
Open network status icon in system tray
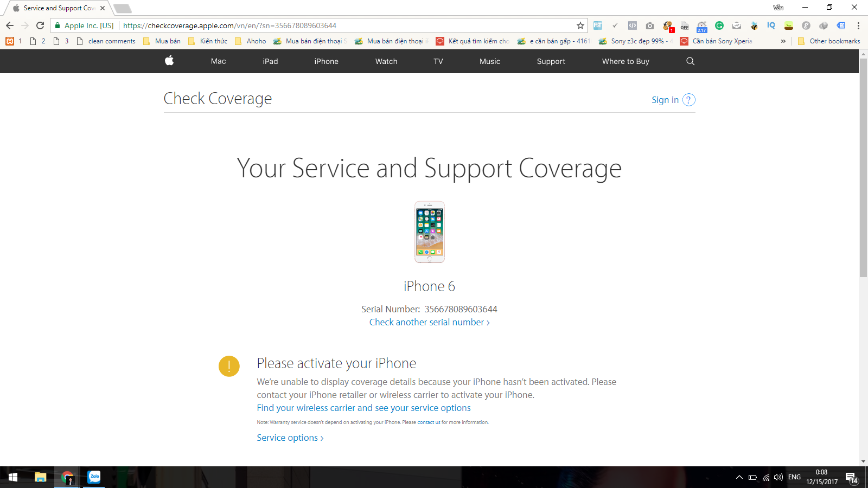click(765, 477)
